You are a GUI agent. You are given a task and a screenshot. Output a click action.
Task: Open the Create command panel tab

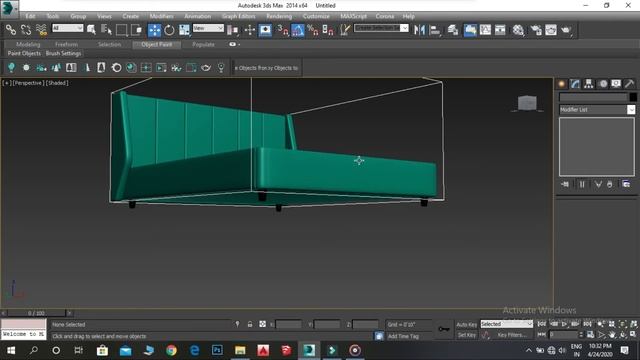click(x=562, y=84)
